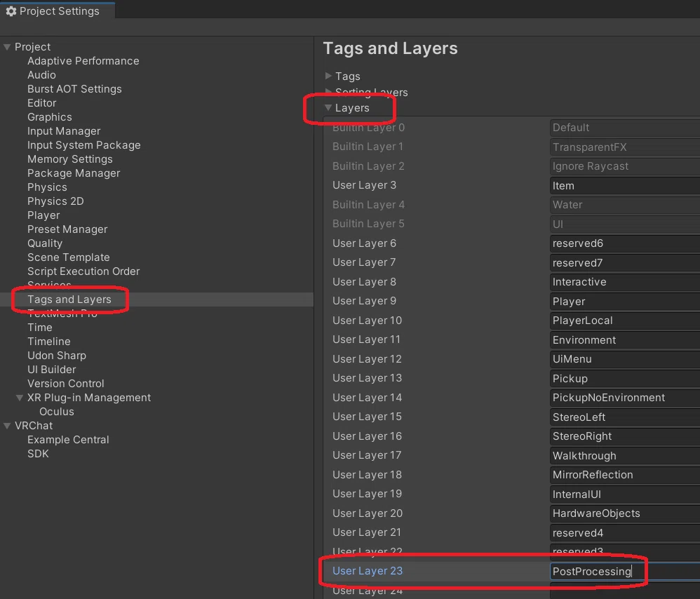Edit User Layer 9 Player field
700x599 pixels.
coord(624,302)
